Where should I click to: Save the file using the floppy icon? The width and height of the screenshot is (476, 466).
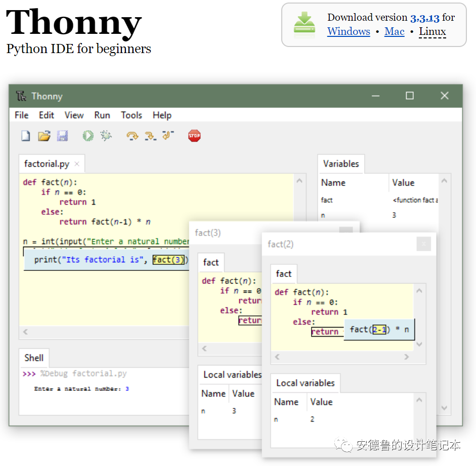[63, 136]
